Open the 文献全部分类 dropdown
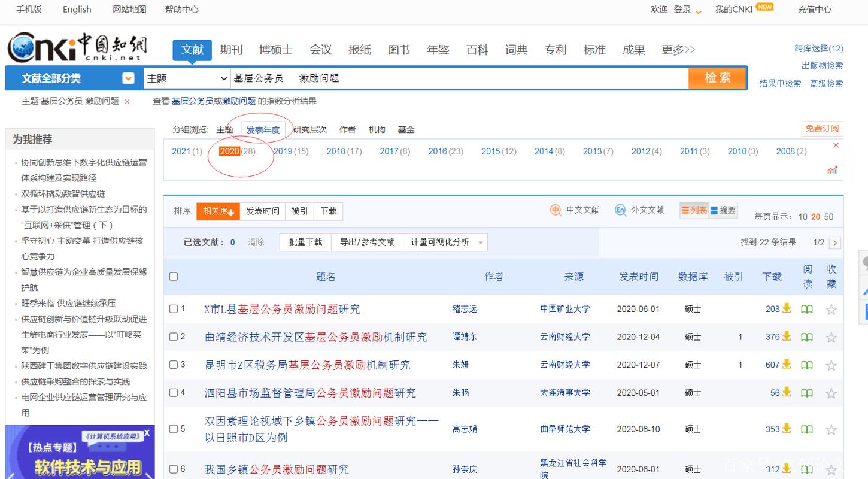Image resolution: width=868 pixels, height=479 pixels. tap(128, 78)
